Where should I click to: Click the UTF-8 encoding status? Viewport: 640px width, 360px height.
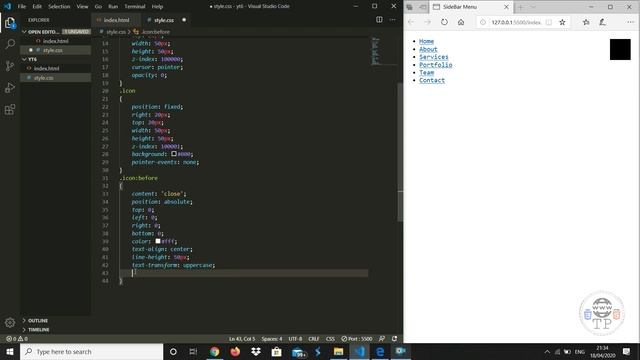coord(296,339)
